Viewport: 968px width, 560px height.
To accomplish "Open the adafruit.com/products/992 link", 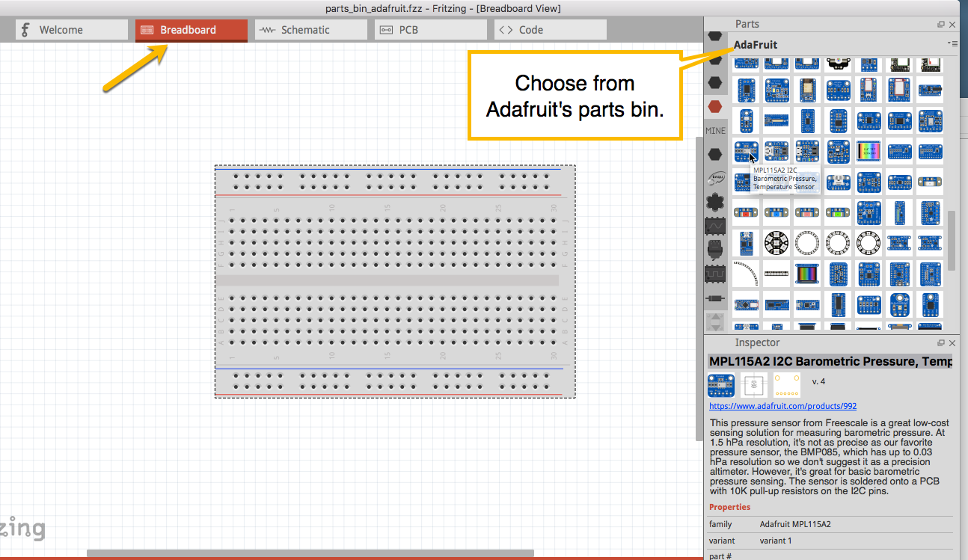I will [783, 406].
